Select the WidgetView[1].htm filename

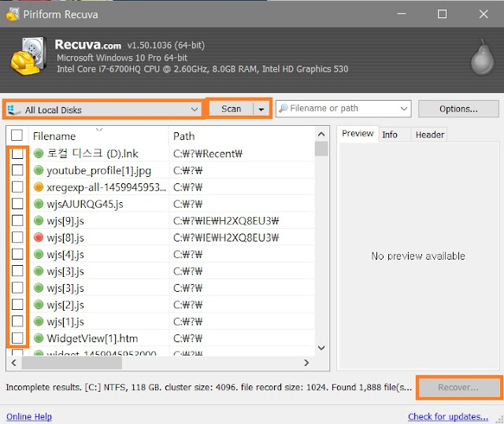pyautogui.click(x=92, y=338)
